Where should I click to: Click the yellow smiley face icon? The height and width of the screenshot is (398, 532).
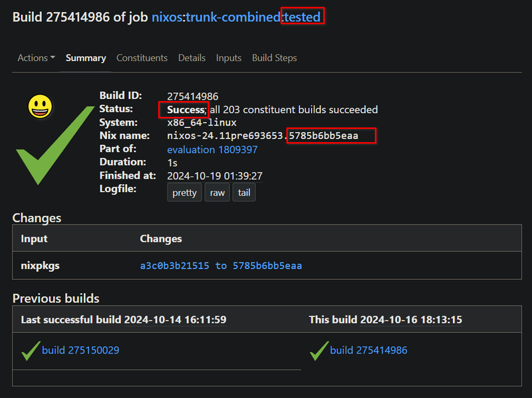[x=40, y=106]
